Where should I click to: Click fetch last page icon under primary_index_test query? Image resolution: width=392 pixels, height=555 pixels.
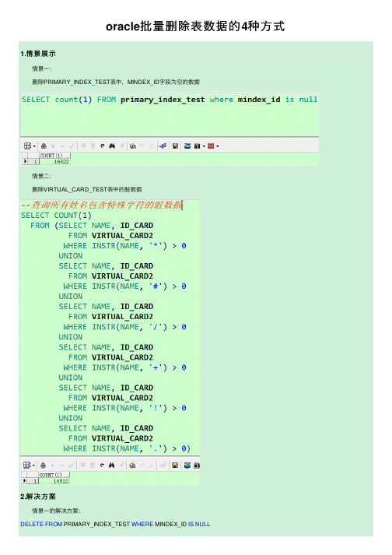[93, 146]
